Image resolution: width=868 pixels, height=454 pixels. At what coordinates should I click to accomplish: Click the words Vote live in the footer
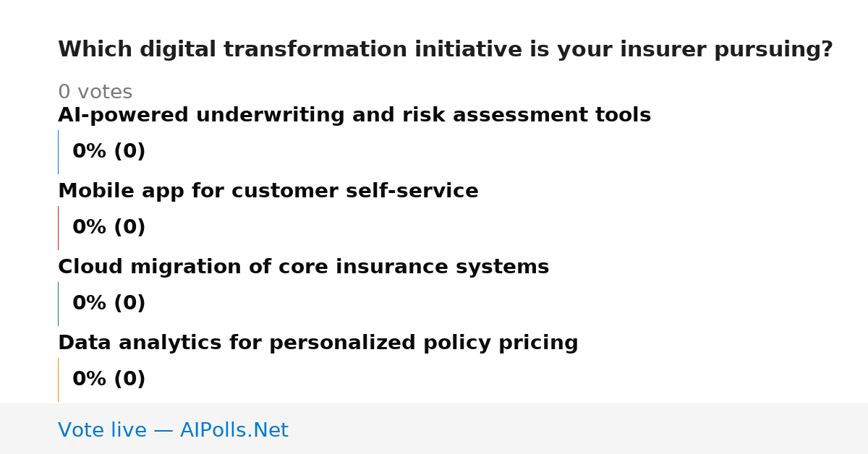[102, 430]
